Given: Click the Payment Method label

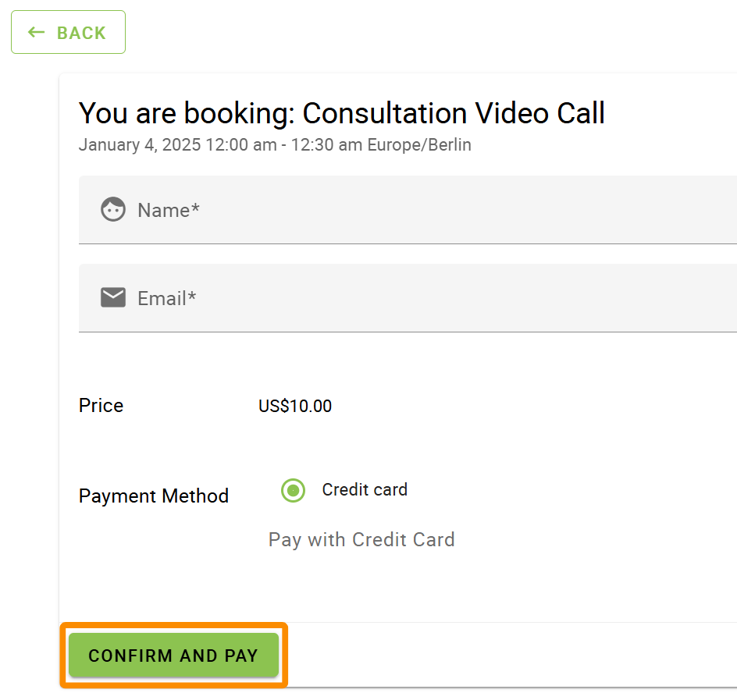Looking at the screenshot, I should coord(154,496).
